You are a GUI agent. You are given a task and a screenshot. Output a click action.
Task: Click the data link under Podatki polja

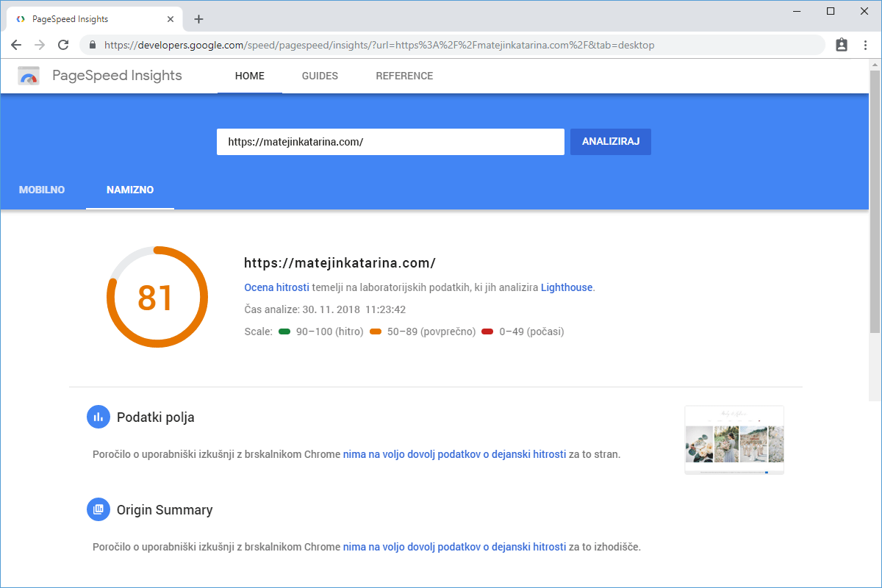(454, 454)
